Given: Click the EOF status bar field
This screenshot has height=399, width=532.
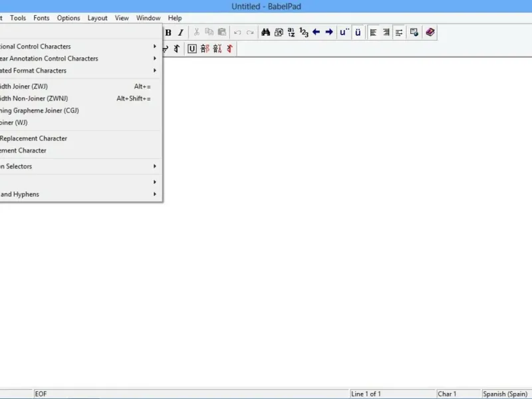Looking at the screenshot, I should [192, 394].
